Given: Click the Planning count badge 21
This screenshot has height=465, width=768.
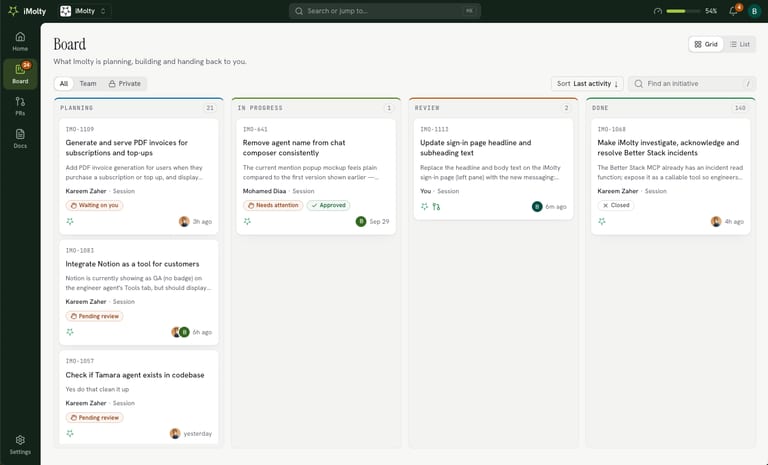Looking at the screenshot, I should tap(210, 108).
